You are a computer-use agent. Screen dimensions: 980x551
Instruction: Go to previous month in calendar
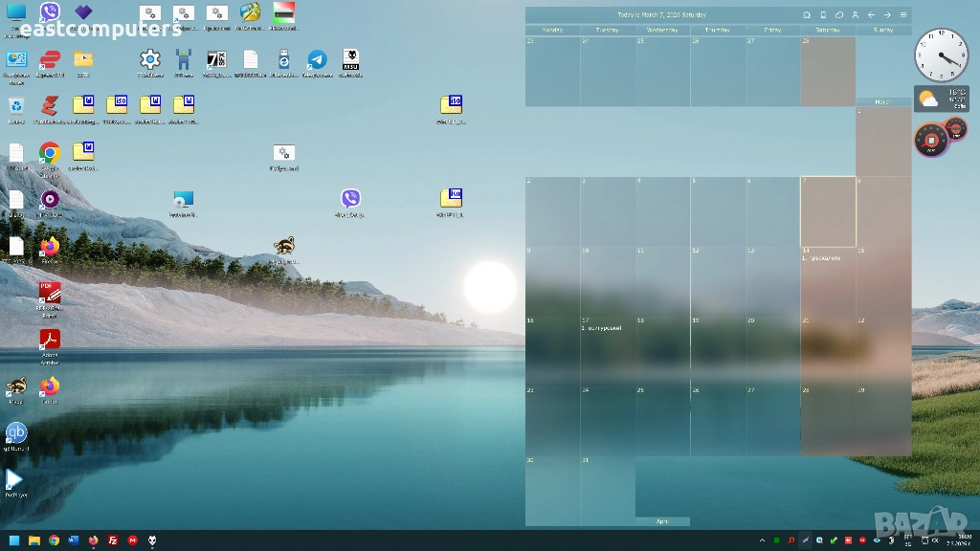(x=871, y=15)
